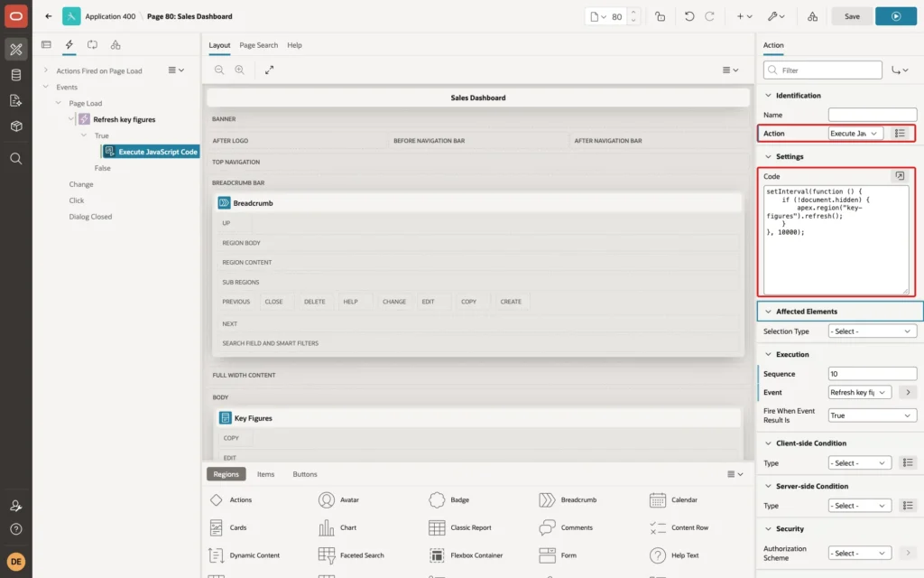This screenshot has width=924, height=578.
Task: Switch to the Page Search tab
Action: coord(258,45)
